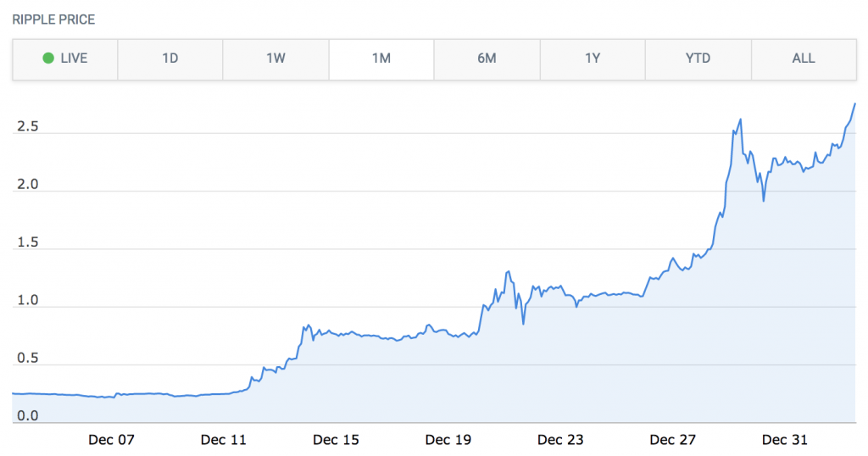Click the green LIVE indicator dot
868x456 pixels.
(x=48, y=58)
